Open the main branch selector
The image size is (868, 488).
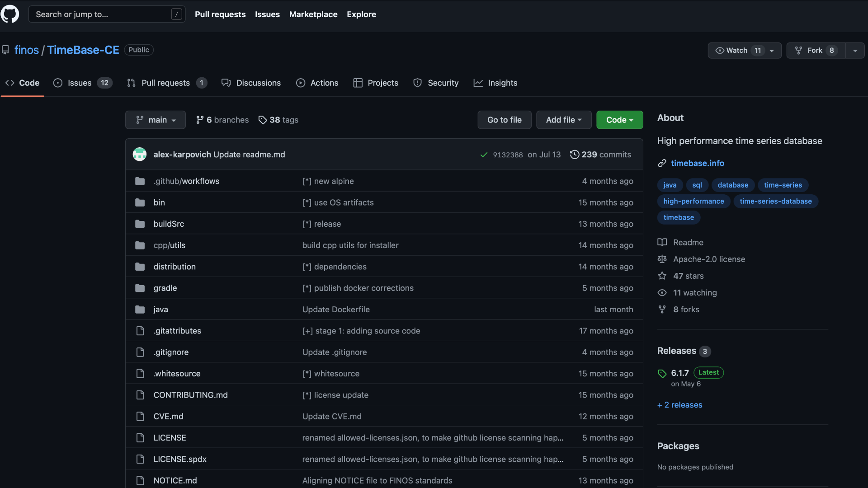pyautogui.click(x=156, y=120)
